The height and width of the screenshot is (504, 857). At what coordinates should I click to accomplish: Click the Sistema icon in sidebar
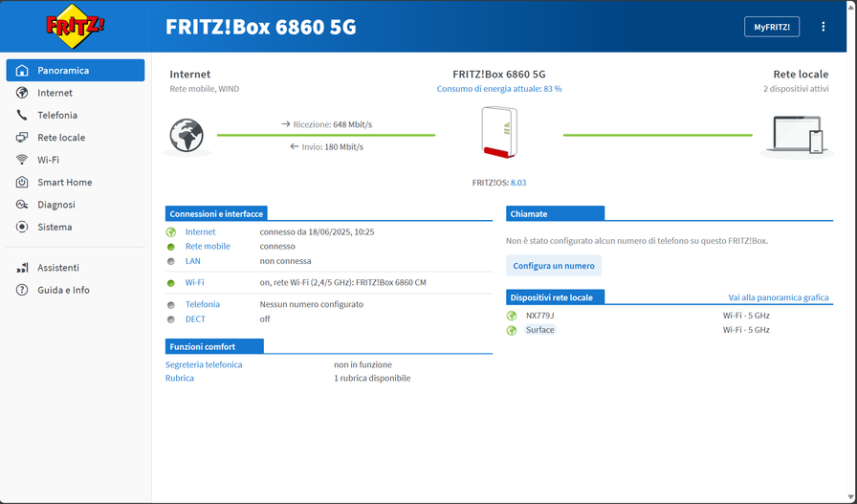point(22,227)
